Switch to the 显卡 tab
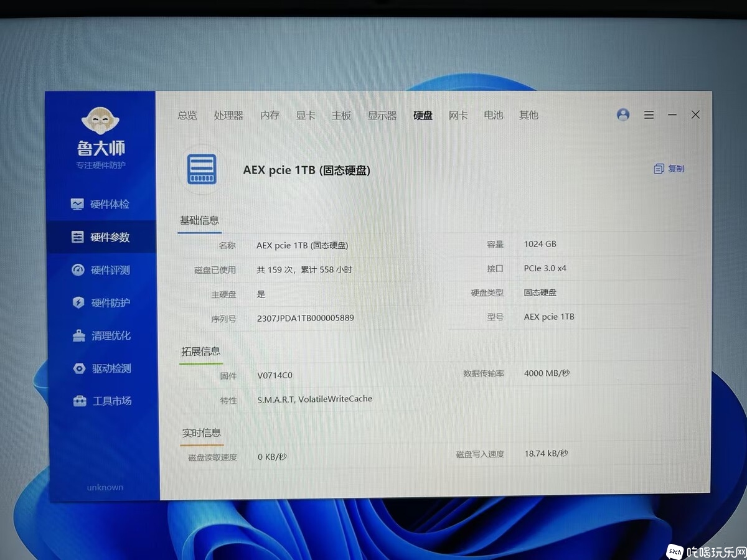Viewport: 747px width, 560px height. click(x=306, y=115)
